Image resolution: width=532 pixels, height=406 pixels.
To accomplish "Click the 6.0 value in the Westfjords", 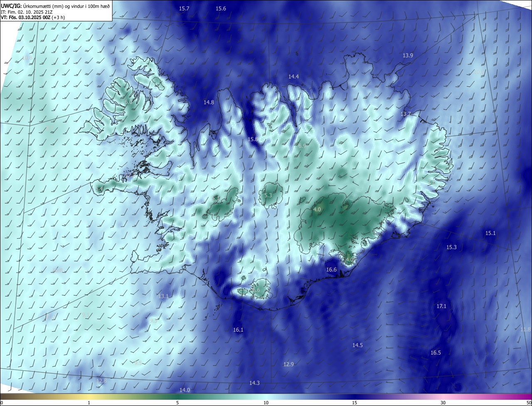I will [x=128, y=102].
